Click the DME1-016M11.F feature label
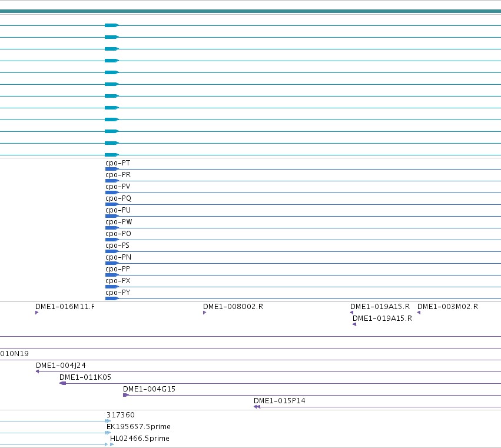Screen dimensions: 501x448 coord(65,307)
